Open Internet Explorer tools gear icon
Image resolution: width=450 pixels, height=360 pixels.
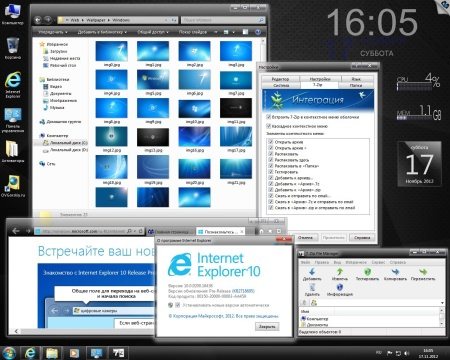point(279,231)
